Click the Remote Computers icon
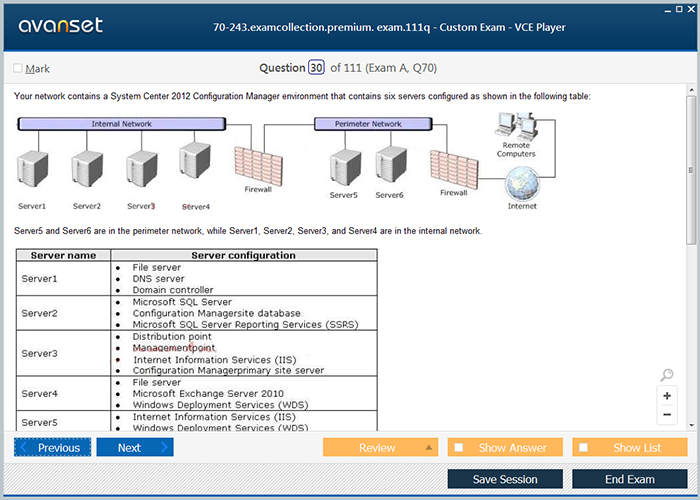This screenshot has height=500, width=700. click(516, 125)
